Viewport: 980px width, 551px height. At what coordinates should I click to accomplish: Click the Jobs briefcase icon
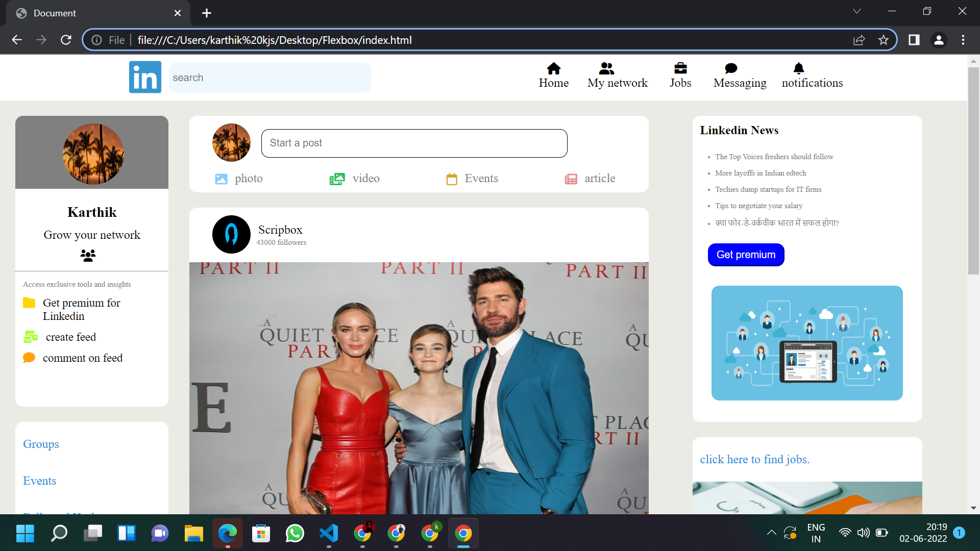tap(680, 68)
